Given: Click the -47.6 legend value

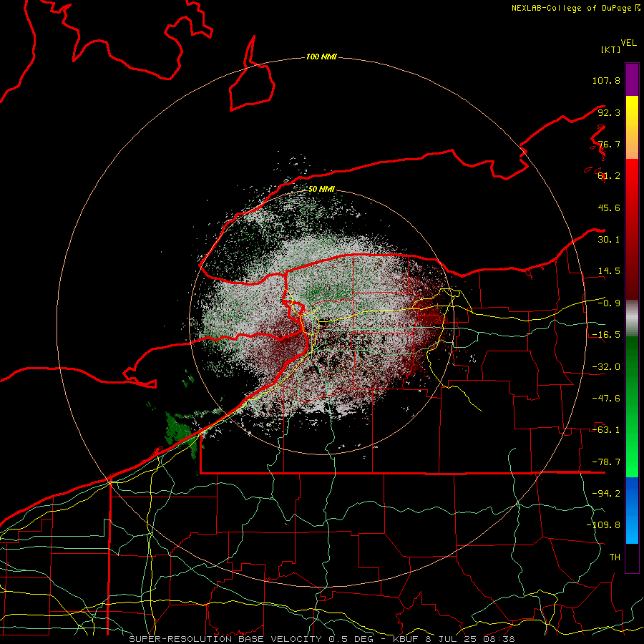Looking at the screenshot, I should pyautogui.click(x=606, y=399).
